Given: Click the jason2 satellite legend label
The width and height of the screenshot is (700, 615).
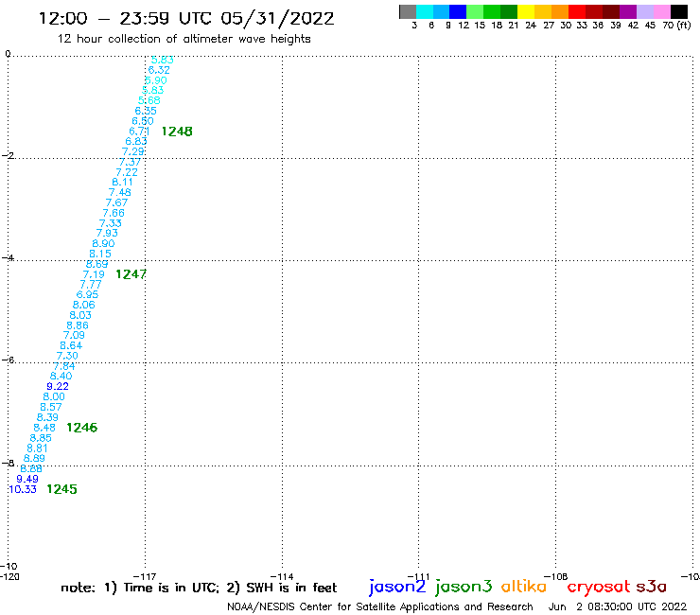Looking at the screenshot, I should pos(397,587).
